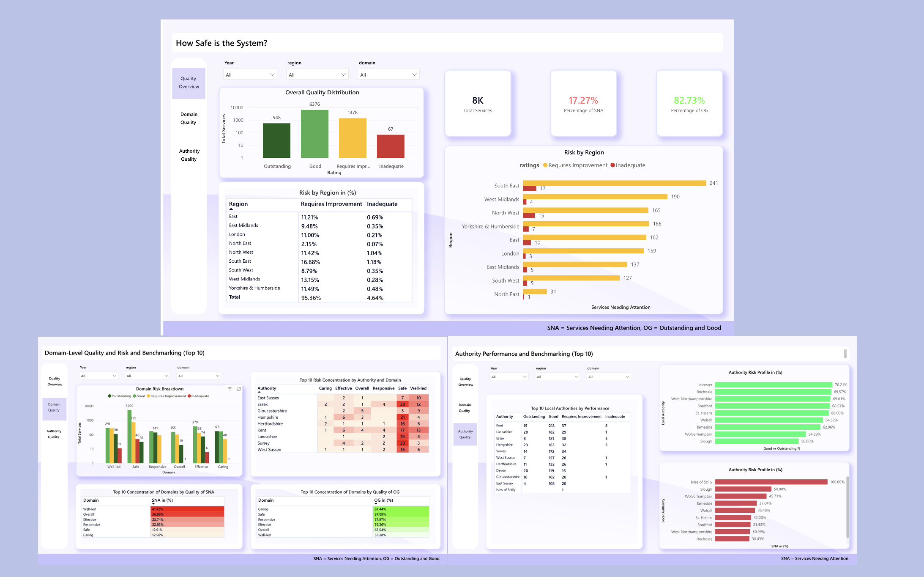Click South East value 16.68% cell
924x577 pixels.
311,262
